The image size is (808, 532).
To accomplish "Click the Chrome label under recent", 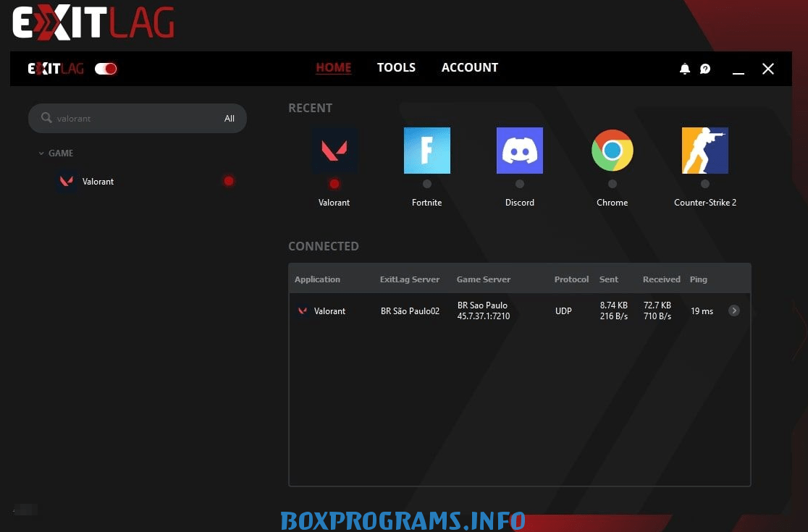I will [613, 203].
